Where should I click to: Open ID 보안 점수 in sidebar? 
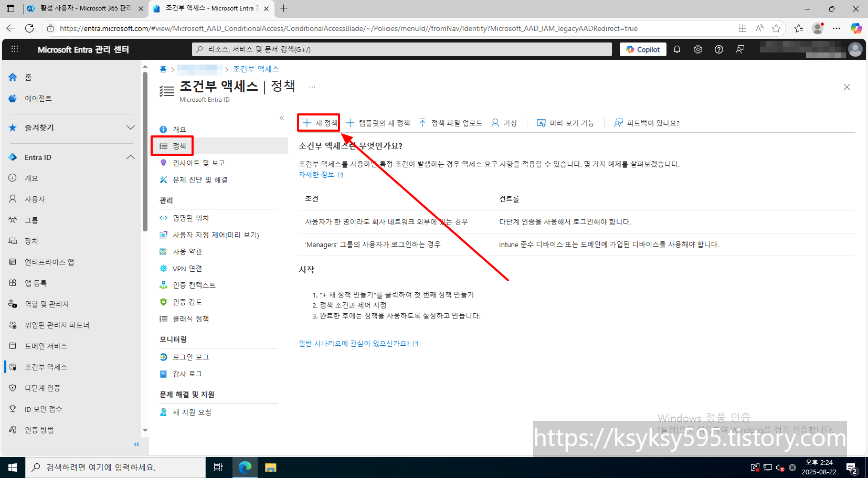(43, 409)
